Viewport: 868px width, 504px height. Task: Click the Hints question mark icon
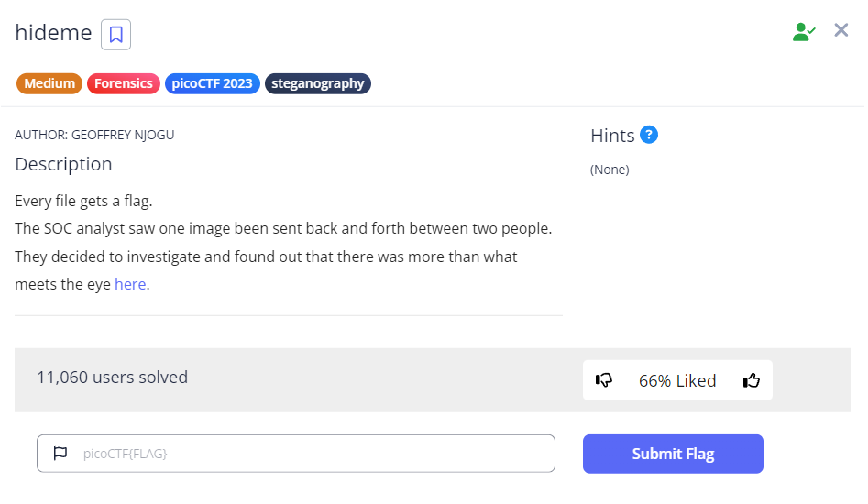coord(649,135)
